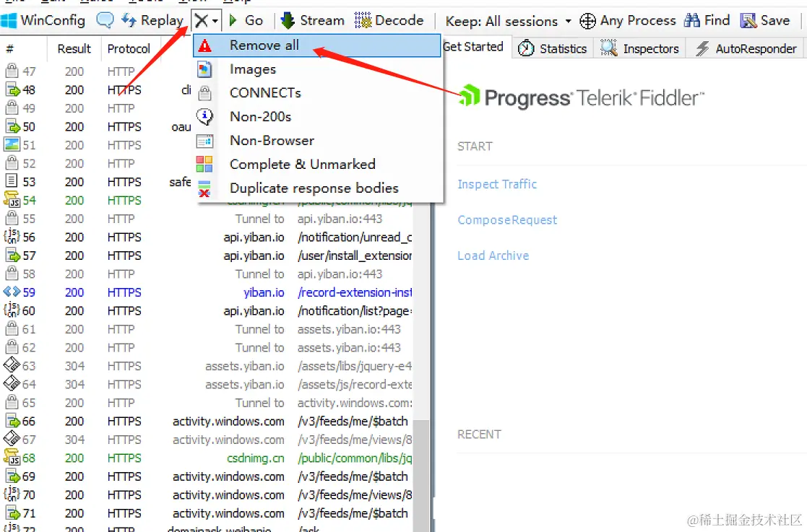Viewport: 807px width, 532px height.
Task: Click the JSON icon of session 70
Action: pyautogui.click(x=12, y=494)
